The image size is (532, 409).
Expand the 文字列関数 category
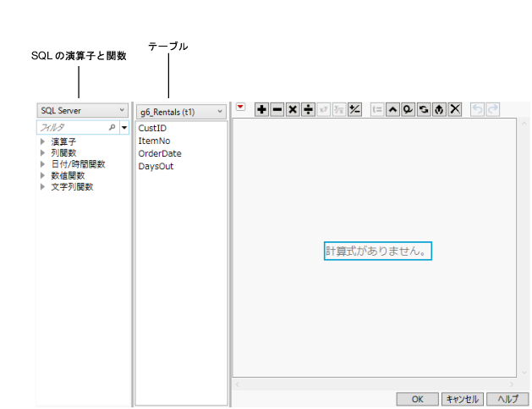(x=42, y=186)
